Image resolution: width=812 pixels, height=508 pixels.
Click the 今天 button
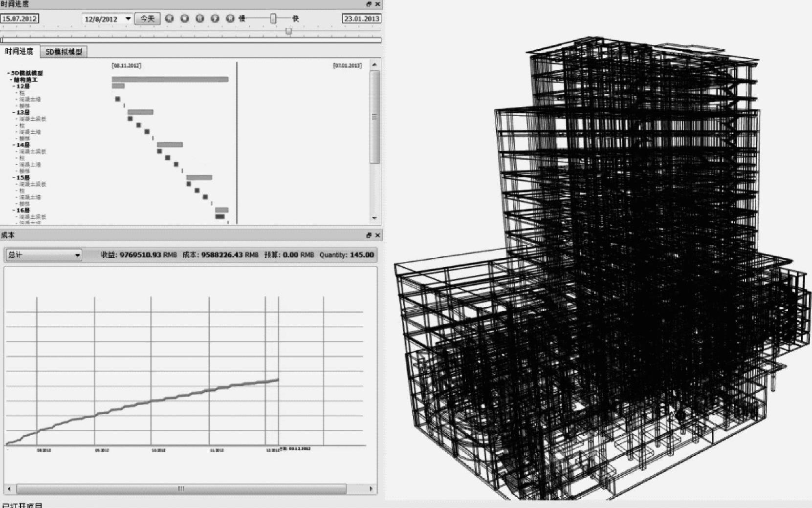[x=147, y=19]
